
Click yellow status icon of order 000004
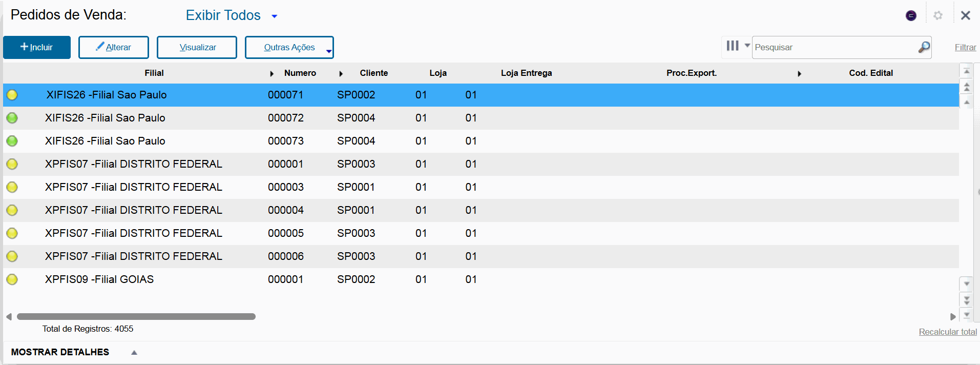(x=12, y=210)
